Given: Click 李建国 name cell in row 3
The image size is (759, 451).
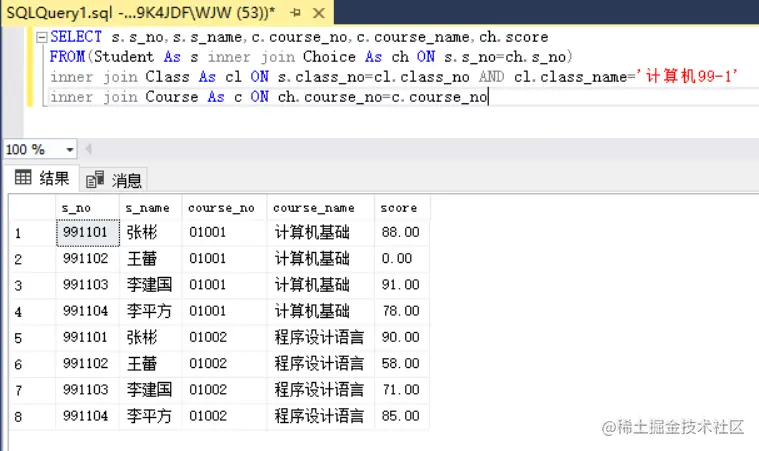Looking at the screenshot, I should [151, 285].
